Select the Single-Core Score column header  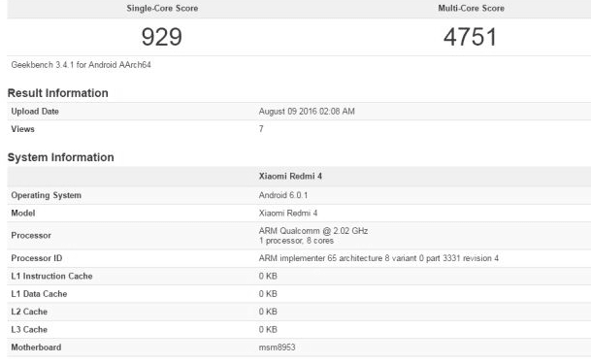coord(162,9)
